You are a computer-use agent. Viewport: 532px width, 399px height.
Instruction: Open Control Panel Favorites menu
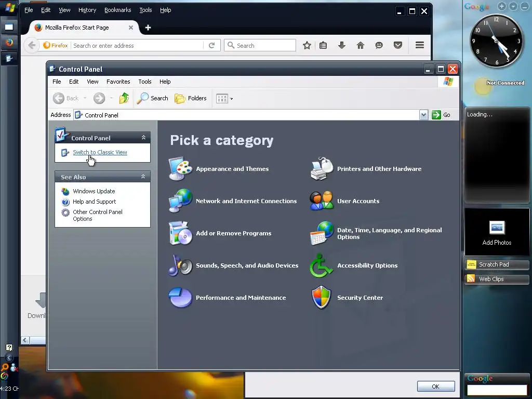pos(118,82)
